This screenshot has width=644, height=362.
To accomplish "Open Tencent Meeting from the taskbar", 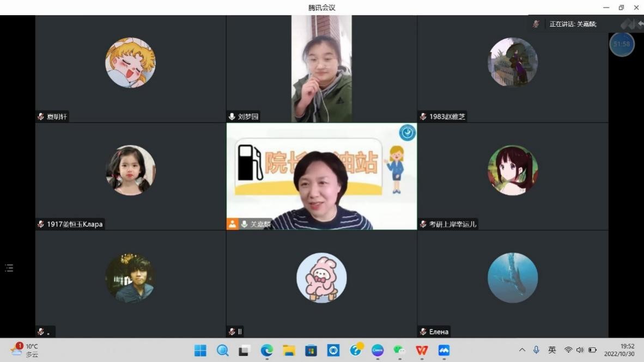I will pos(444,350).
